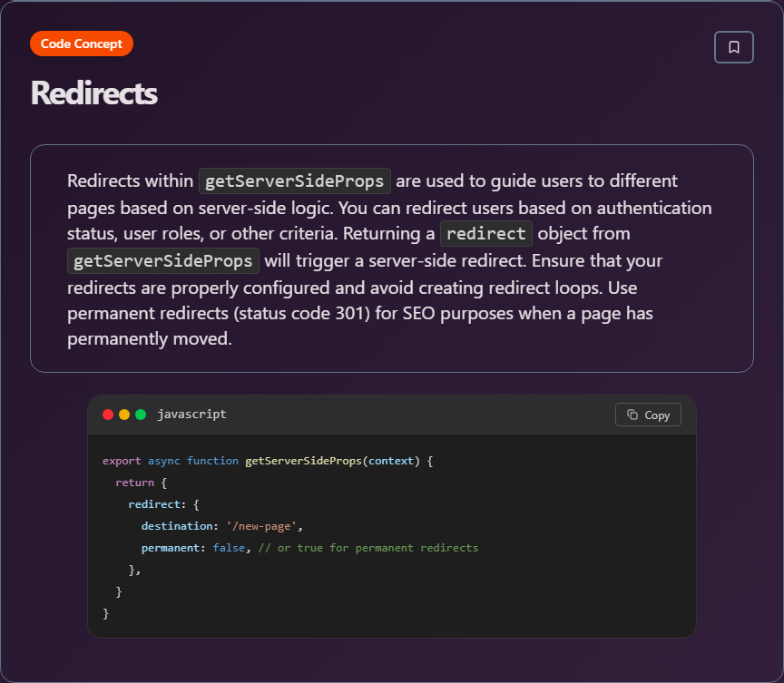
Task: Click the 'redirect: {' code line
Action: click(x=163, y=504)
